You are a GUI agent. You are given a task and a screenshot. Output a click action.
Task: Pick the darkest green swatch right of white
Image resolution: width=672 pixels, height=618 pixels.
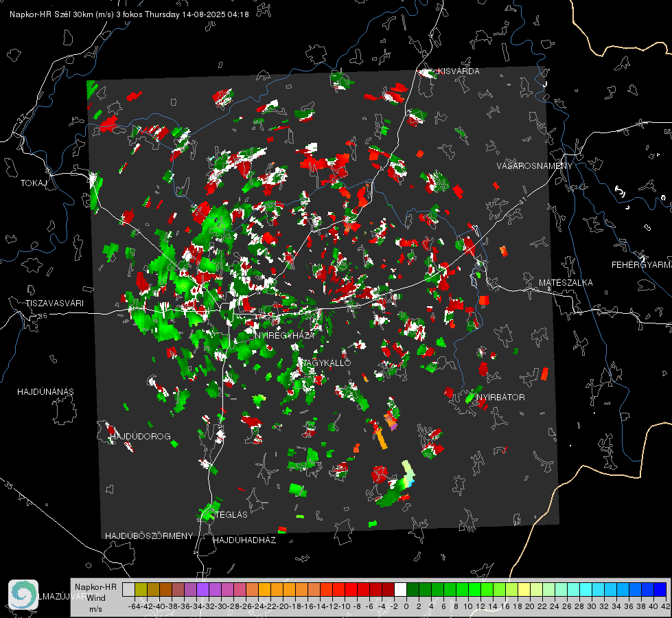[413, 589]
